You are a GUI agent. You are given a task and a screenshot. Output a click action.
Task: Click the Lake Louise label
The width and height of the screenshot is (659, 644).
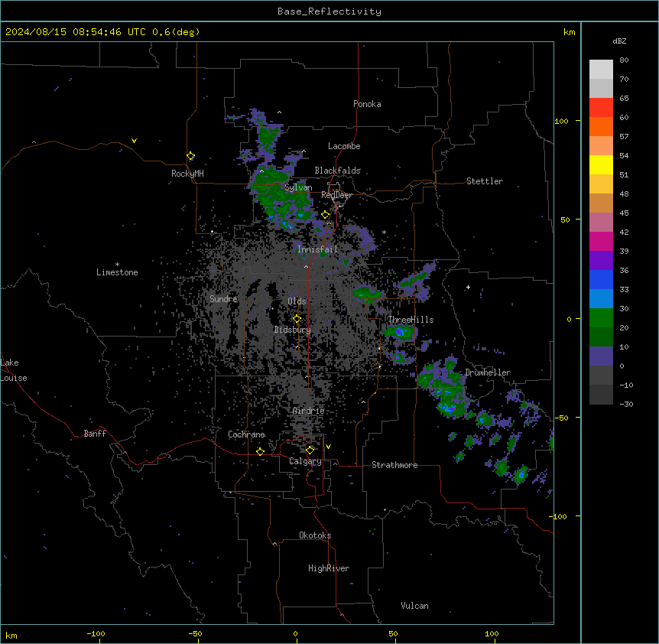[14, 370]
